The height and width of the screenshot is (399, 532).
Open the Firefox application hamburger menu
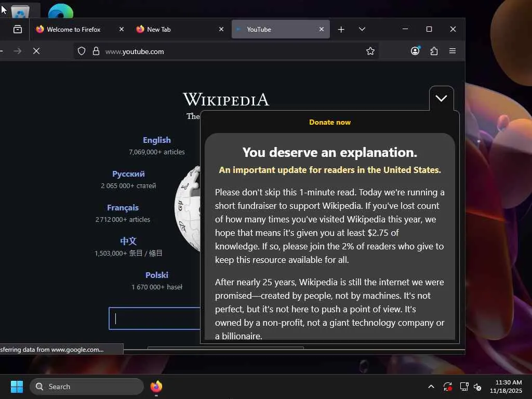point(453,51)
